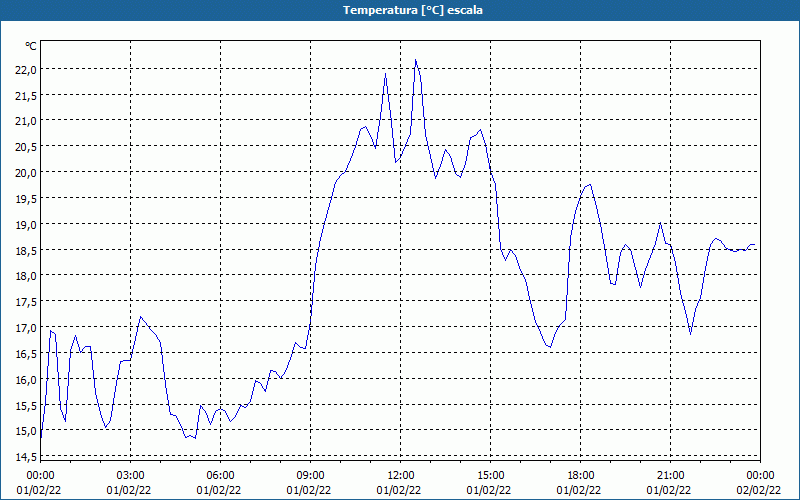800x500 pixels.
Task: Click the 14,5 y-axis tick label
Action: click(x=26, y=457)
